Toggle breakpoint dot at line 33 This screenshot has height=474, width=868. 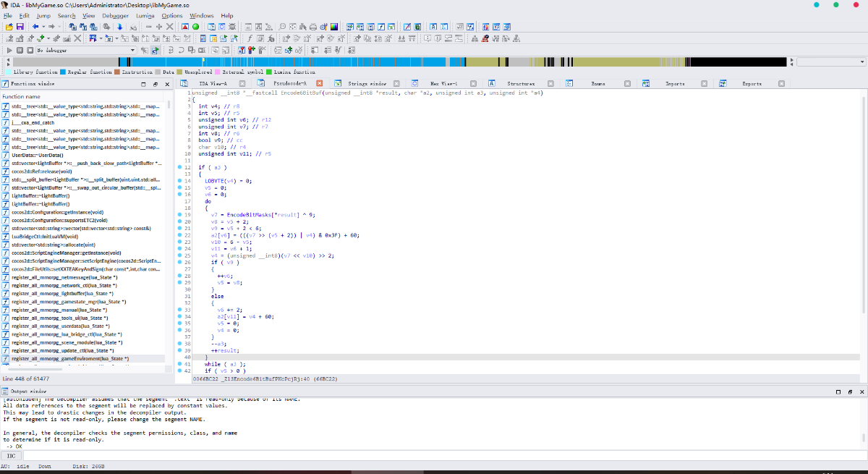click(179, 310)
